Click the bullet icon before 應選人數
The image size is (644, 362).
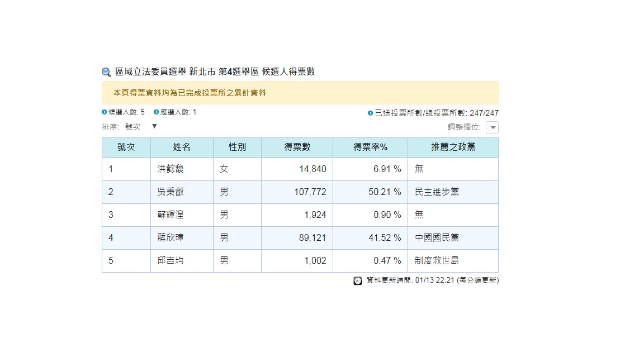[156, 112]
